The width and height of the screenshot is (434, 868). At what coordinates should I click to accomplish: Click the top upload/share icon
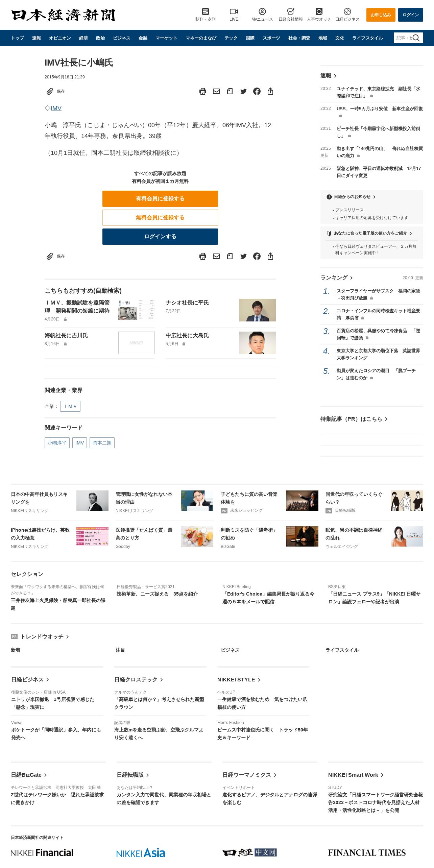[x=270, y=91]
